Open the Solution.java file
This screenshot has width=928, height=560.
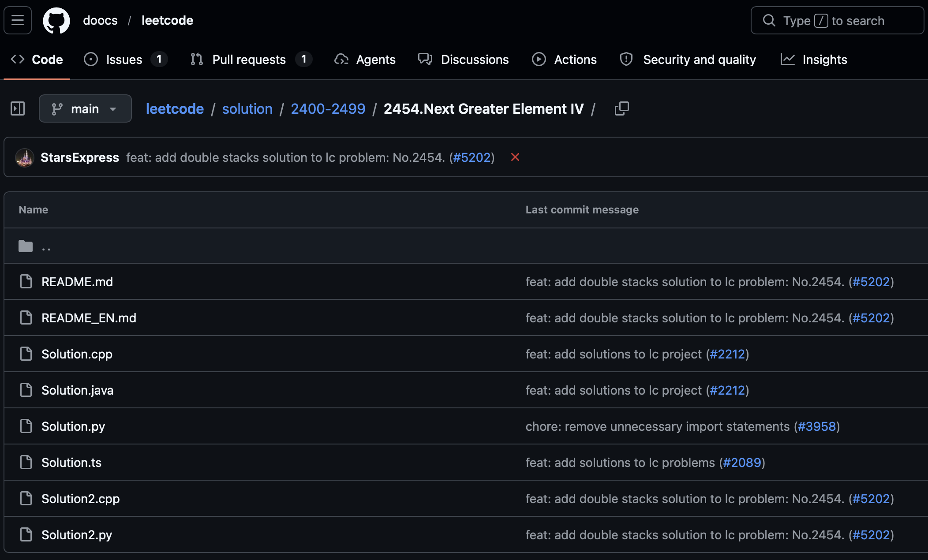click(x=77, y=390)
